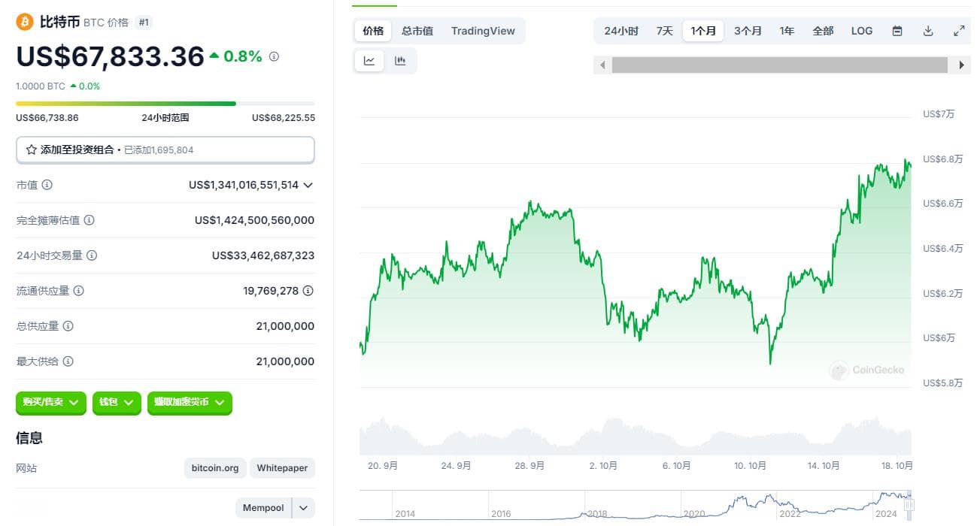This screenshot has height=526, width=980.
Task: Click the right arrow of chart scrollbar
Action: [x=961, y=65]
